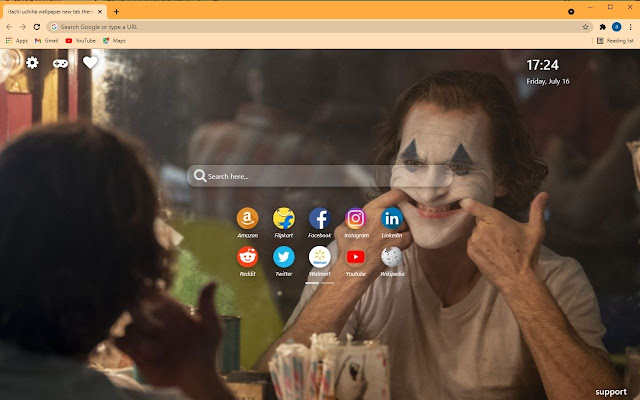640x400 pixels.
Task: Click the 17:24 clock
Action: [542, 64]
